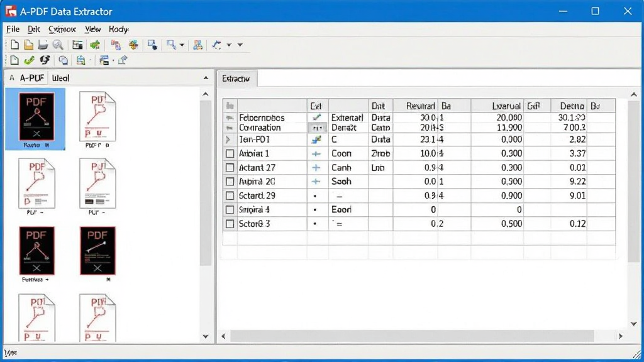Viewport: 644px width, 362px height.
Task: Tick the checkbox for Smpiral 4 row
Action: coord(230,210)
